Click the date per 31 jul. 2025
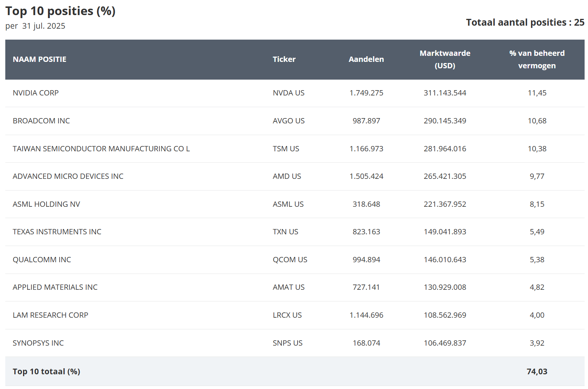The width and height of the screenshot is (588, 389). click(35, 26)
